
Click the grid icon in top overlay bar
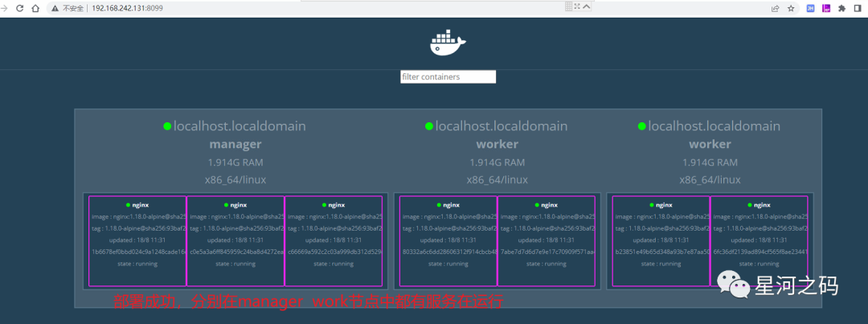(x=568, y=6)
